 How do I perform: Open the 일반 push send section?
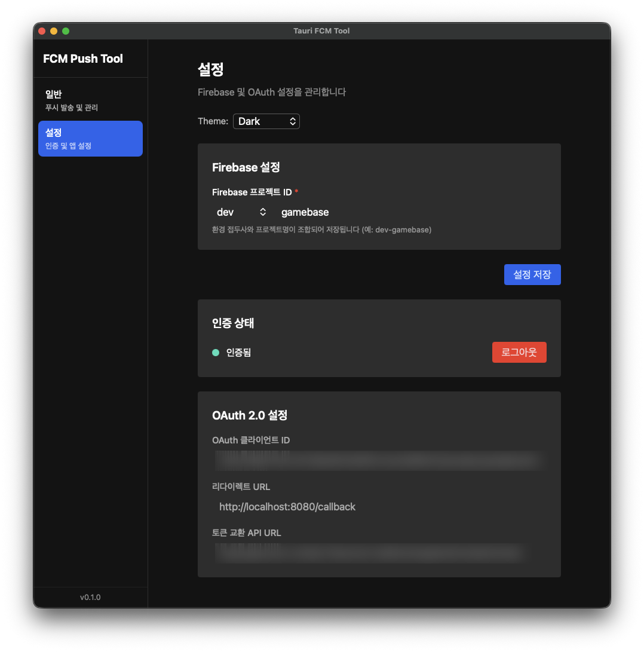click(x=90, y=100)
